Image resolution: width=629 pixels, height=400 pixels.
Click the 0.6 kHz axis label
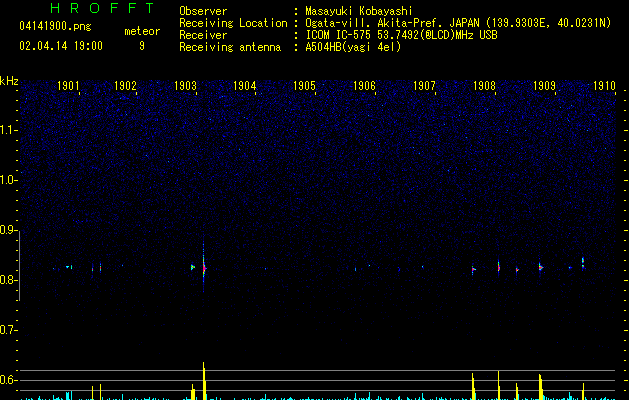(x=8, y=380)
